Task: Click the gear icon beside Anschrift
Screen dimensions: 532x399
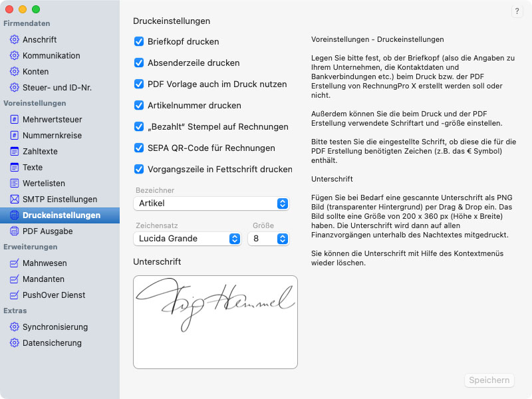Action: click(x=15, y=40)
